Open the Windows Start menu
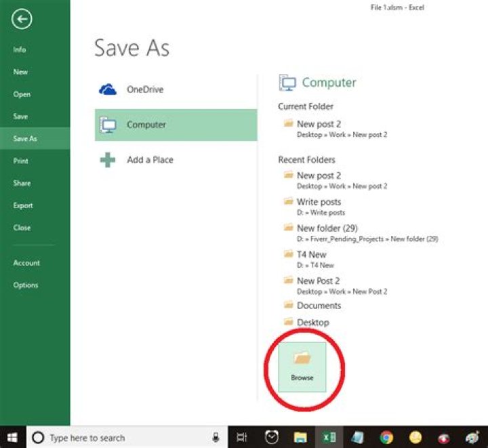 (12, 437)
